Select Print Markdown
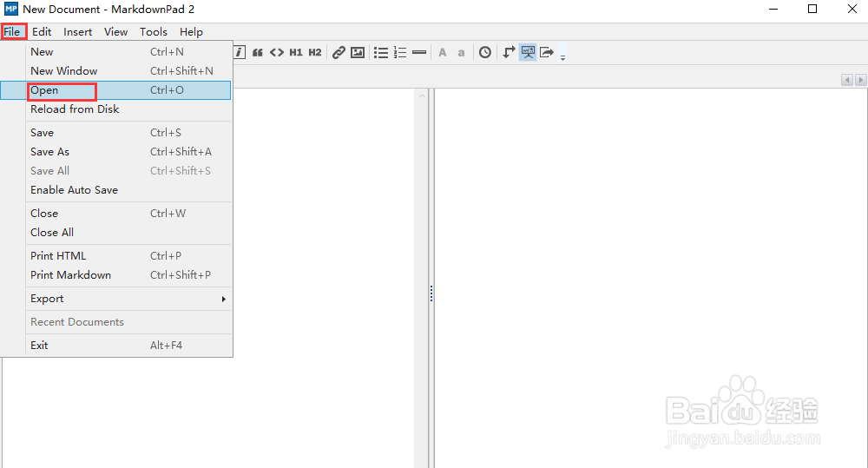This screenshot has width=868, height=468. (115, 275)
